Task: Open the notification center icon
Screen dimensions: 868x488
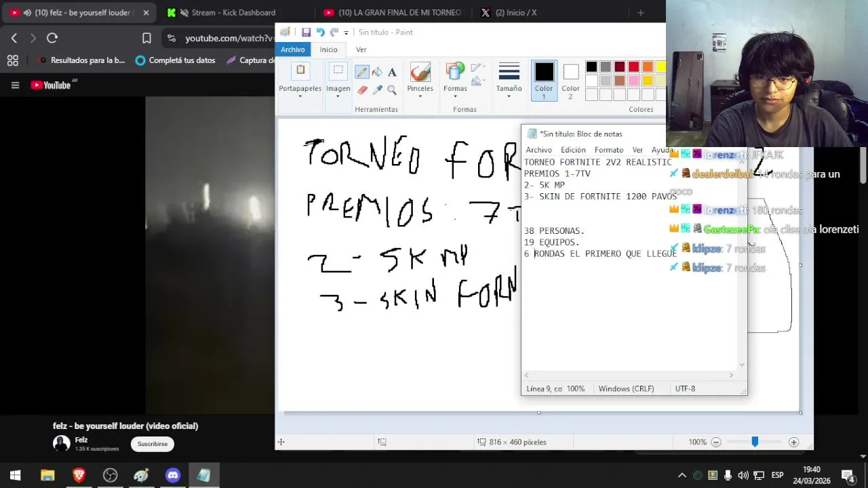Action: (x=848, y=475)
